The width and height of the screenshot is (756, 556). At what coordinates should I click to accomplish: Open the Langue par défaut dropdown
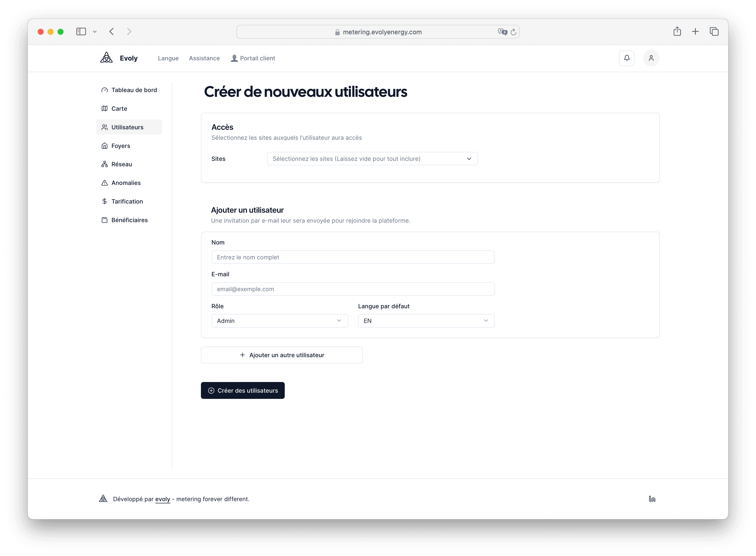(x=426, y=321)
